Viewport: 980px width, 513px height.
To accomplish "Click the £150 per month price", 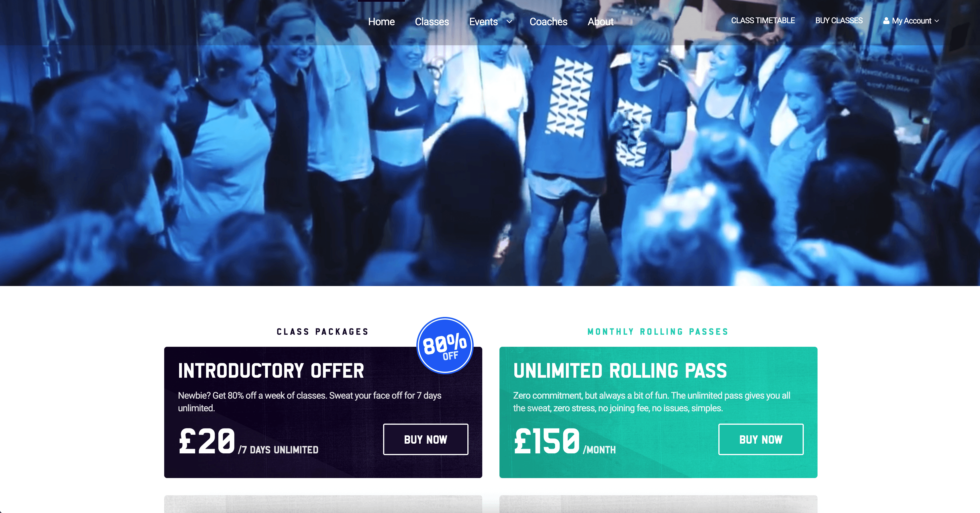I will point(564,441).
